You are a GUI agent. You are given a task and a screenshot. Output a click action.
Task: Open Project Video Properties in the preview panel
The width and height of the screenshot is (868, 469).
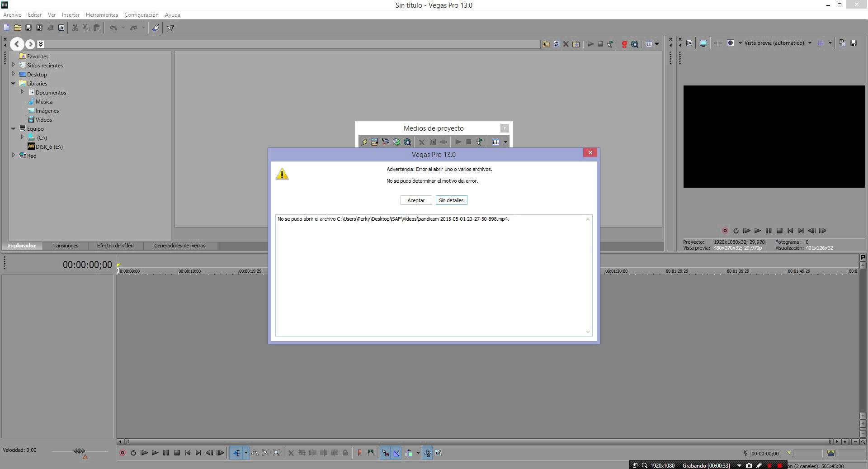pos(689,43)
